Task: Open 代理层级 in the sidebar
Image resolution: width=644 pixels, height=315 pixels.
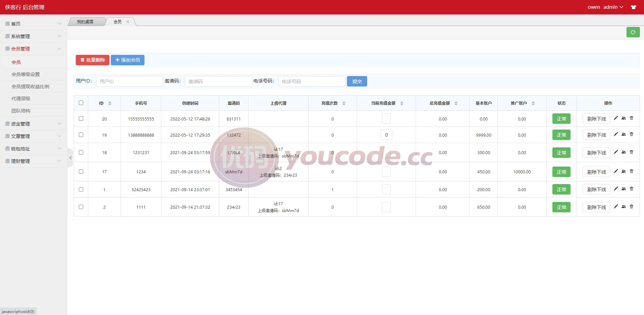Action: (21, 99)
